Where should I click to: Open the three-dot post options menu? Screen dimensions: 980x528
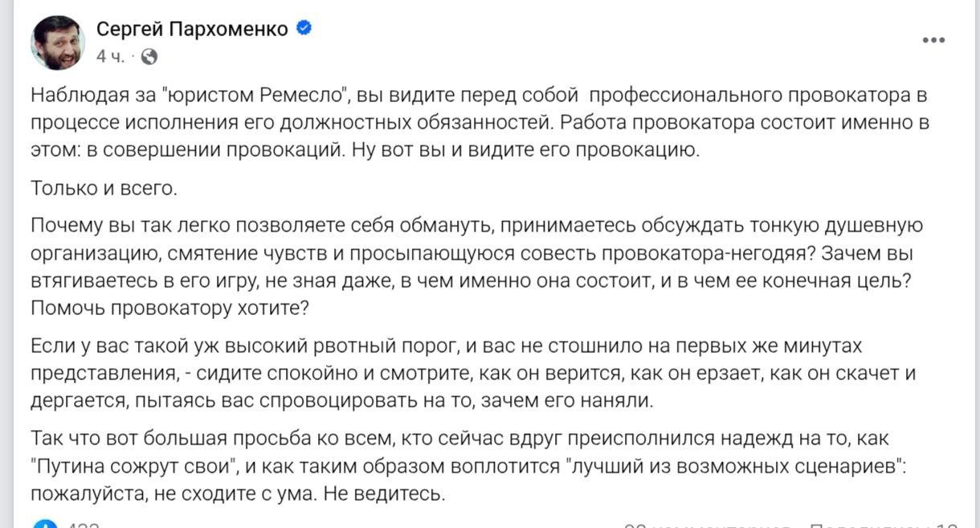(x=933, y=41)
